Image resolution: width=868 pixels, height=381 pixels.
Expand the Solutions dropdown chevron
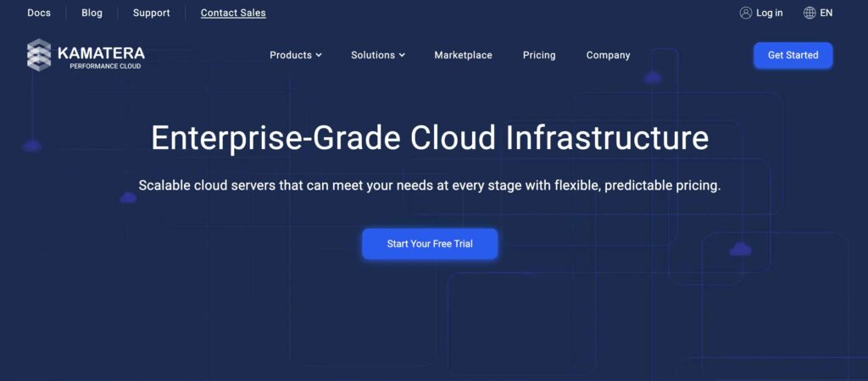(402, 56)
